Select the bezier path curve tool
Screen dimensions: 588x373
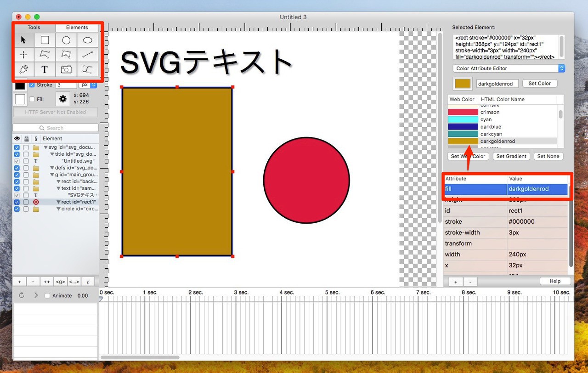click(87, 69)
